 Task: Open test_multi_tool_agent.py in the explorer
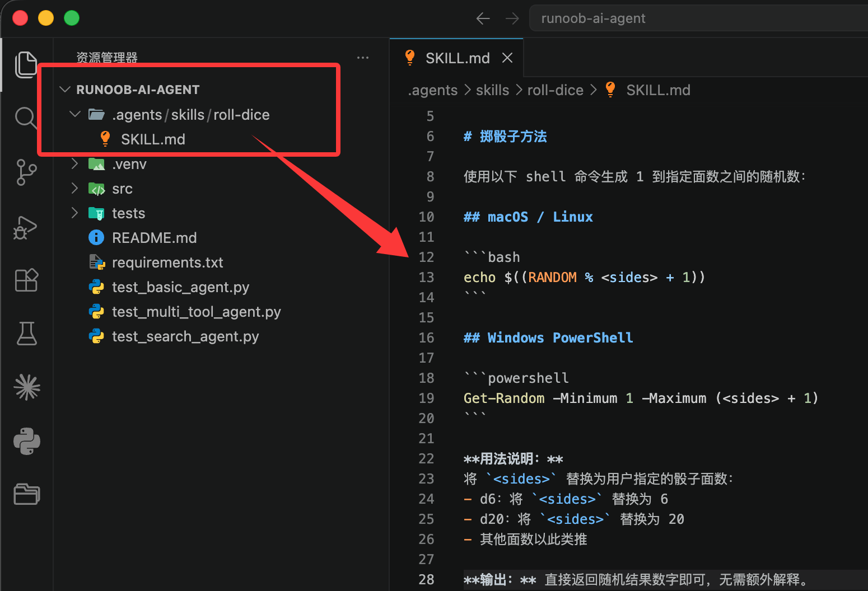pyautogui.click(x=197, y=312)
